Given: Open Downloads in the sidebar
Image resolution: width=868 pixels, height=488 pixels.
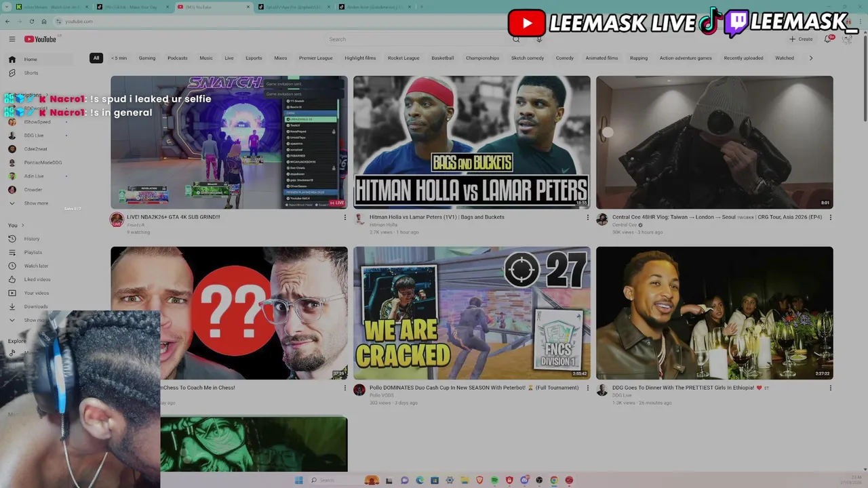Looking at the screenshot, I should [x=39, y=306].
